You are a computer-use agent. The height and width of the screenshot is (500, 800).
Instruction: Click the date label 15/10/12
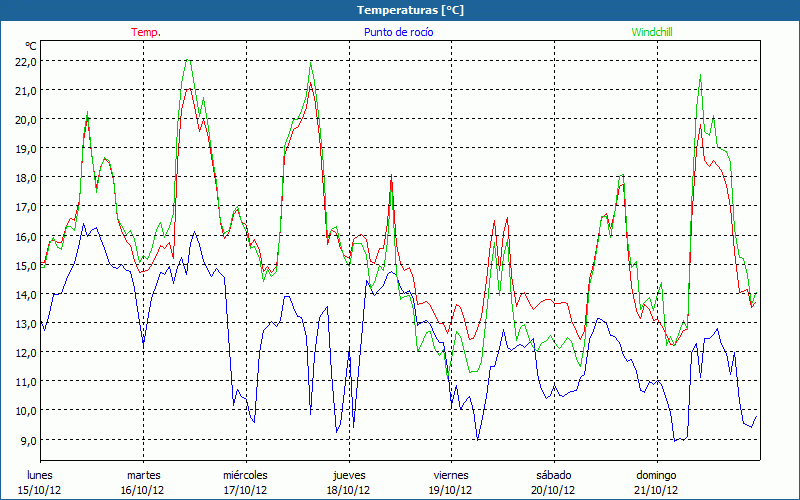tap(40, 490)
